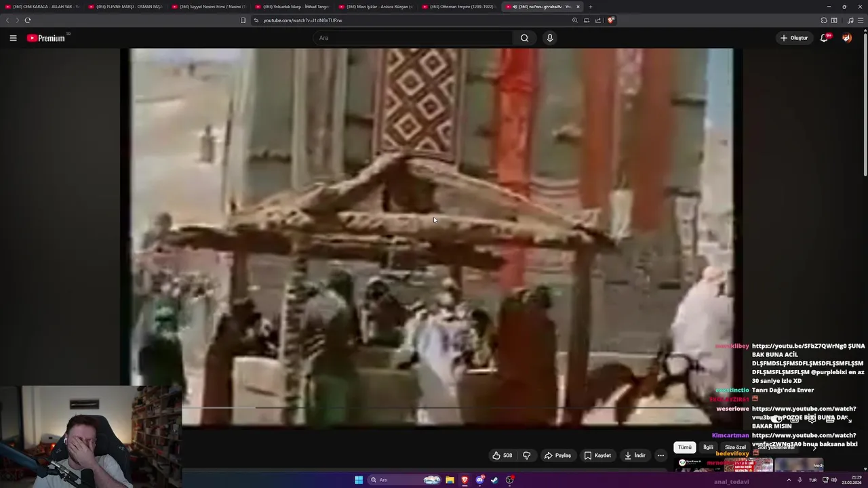This screenshot has height=488, width=868.
Task: Select the Son yüklenenler filter chip
Action: point(776,447)
